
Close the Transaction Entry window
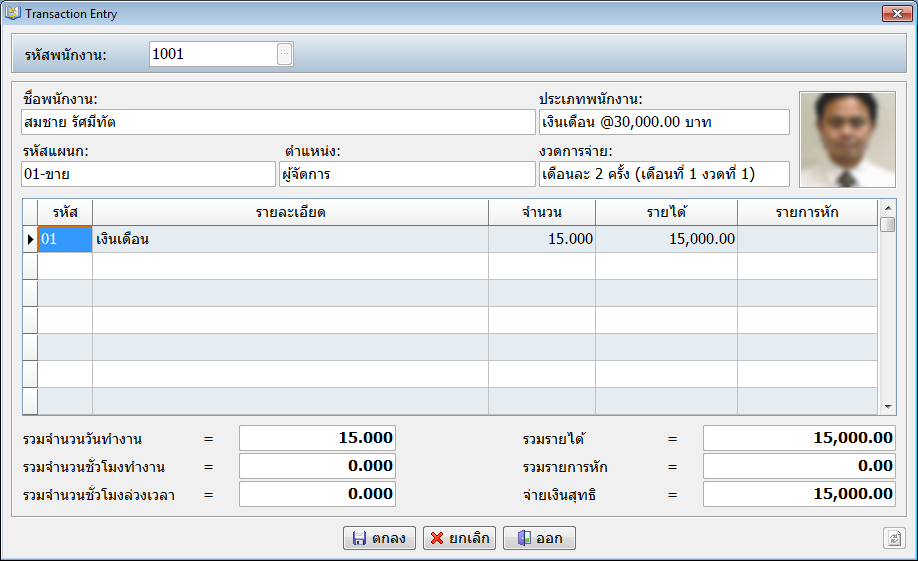(x=893, y=13)
